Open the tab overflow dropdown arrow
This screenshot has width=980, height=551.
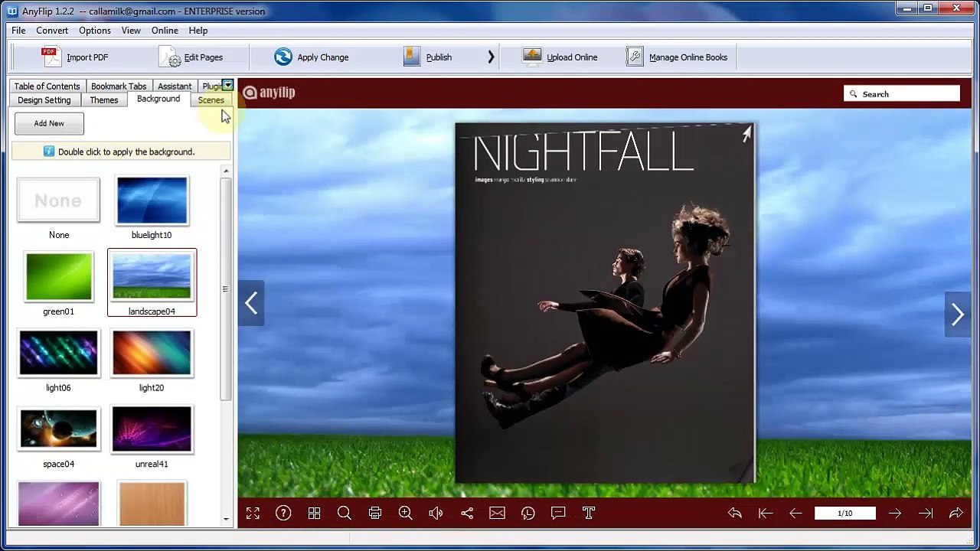point(227,85)
